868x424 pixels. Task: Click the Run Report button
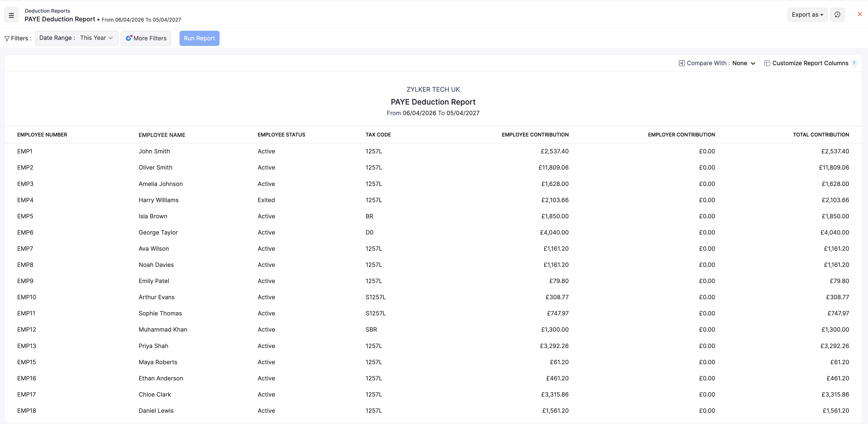pyautogui.click(x=199, y=38)
